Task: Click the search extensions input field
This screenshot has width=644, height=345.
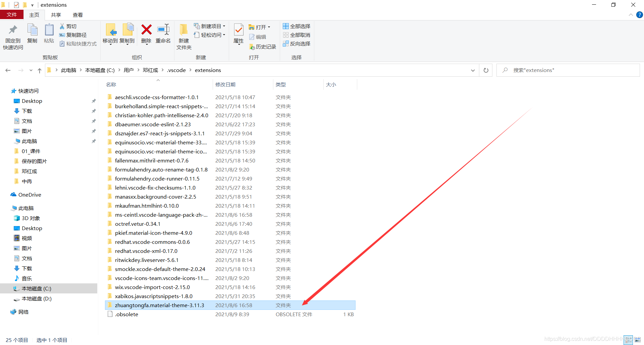Action: pyautogui.click(x=568, y=70)
